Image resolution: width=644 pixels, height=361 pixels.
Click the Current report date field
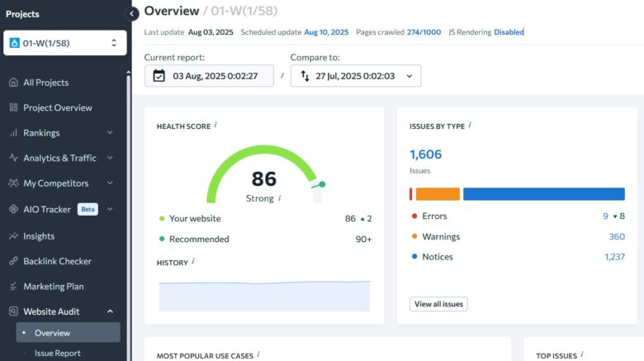click(209, 76)
